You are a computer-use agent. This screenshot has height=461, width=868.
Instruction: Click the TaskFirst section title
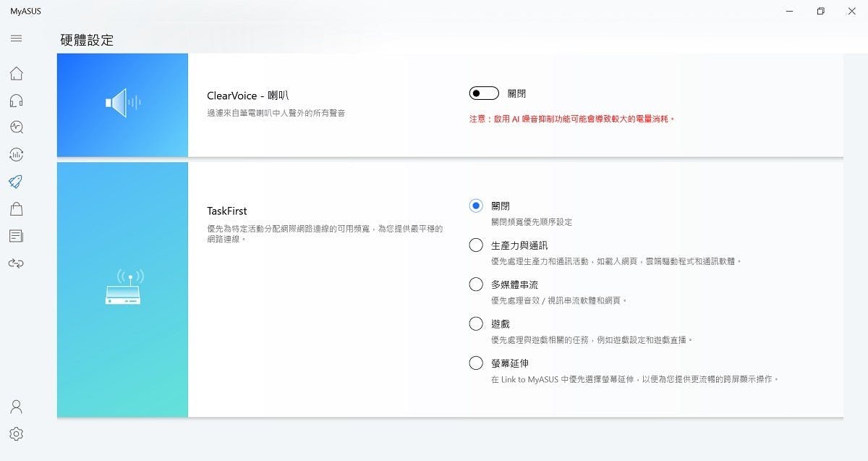pos(227,211)
